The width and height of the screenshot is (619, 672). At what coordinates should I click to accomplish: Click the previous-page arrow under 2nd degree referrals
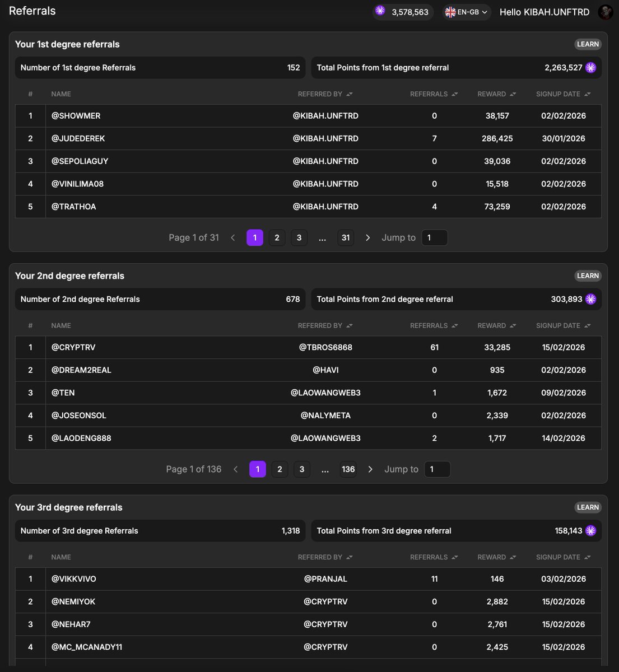click(235, 469)
